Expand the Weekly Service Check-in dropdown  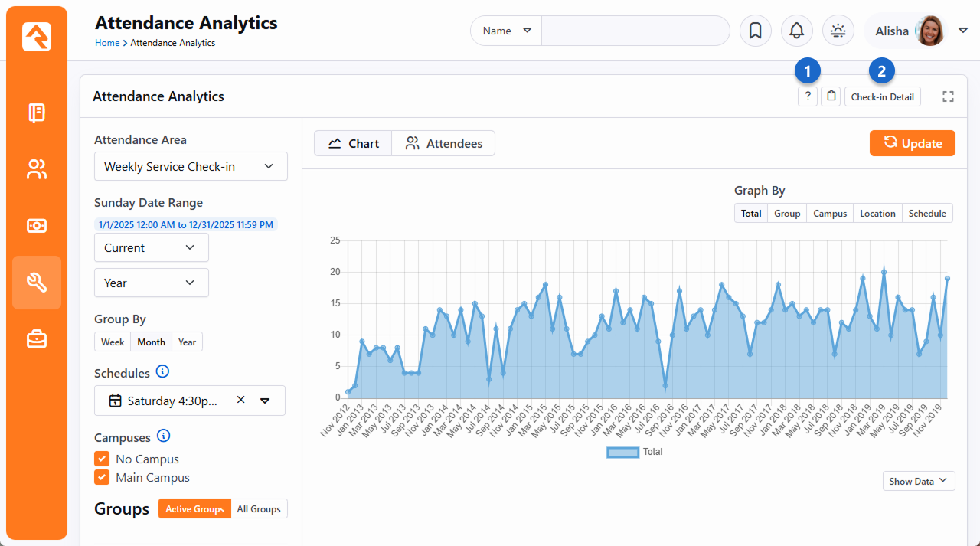[191, 167]
